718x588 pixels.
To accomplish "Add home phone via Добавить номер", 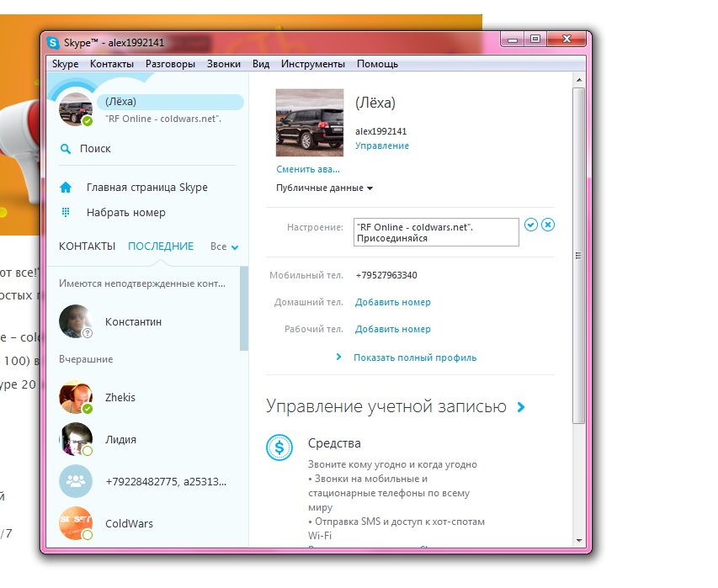I will coord(393,302).
